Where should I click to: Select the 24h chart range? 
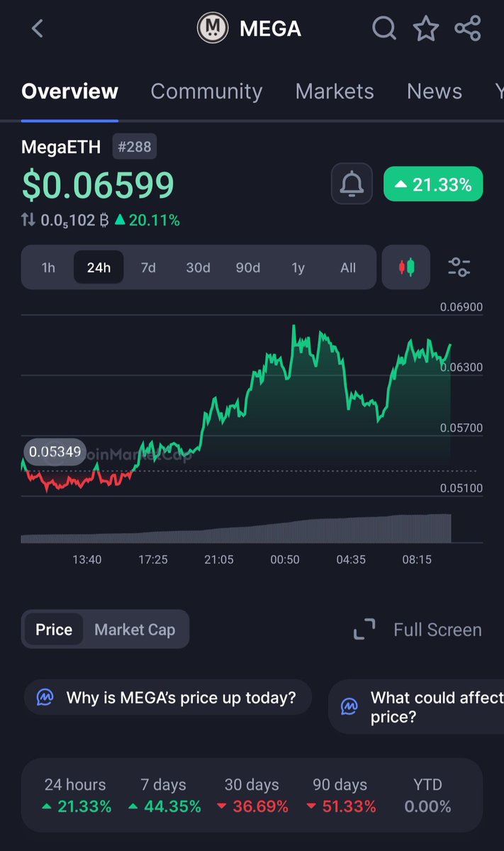point(99,267)
